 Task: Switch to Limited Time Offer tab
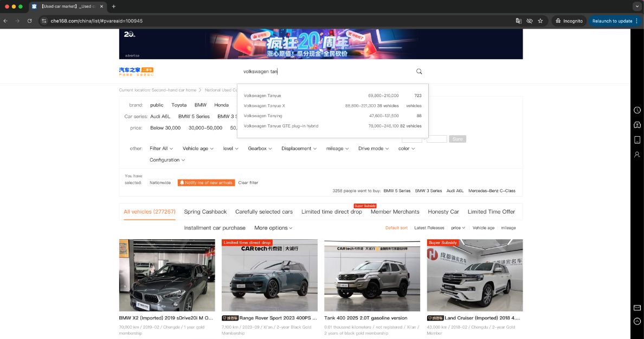491,212
